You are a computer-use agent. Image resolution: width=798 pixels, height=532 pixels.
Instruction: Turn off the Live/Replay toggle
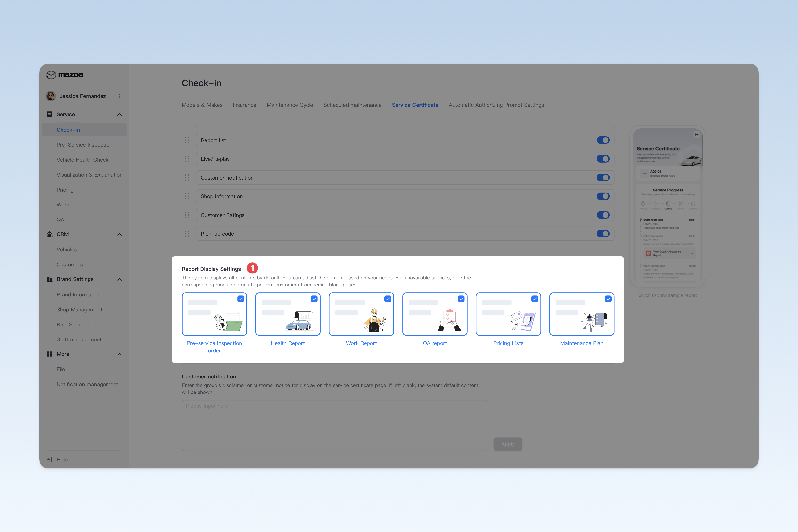click(x=603, y=159)
